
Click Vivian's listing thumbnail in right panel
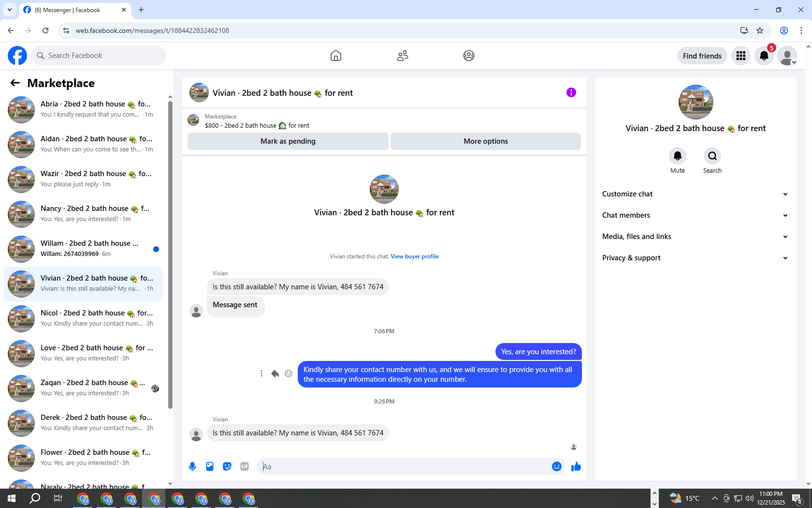click(696, 102)
